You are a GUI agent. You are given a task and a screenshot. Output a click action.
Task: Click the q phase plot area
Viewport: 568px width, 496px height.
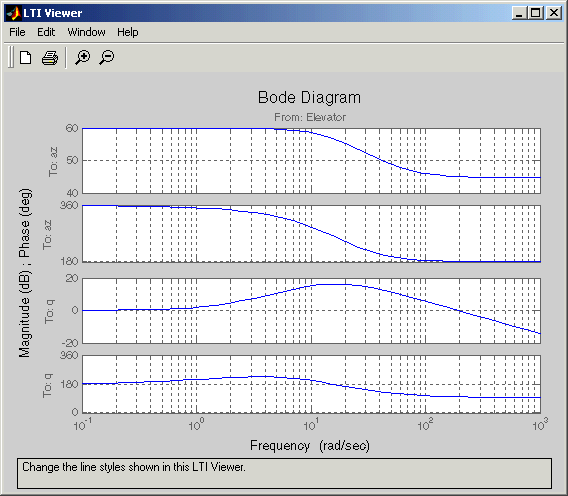pyautogui.click(x=312, y=384)
